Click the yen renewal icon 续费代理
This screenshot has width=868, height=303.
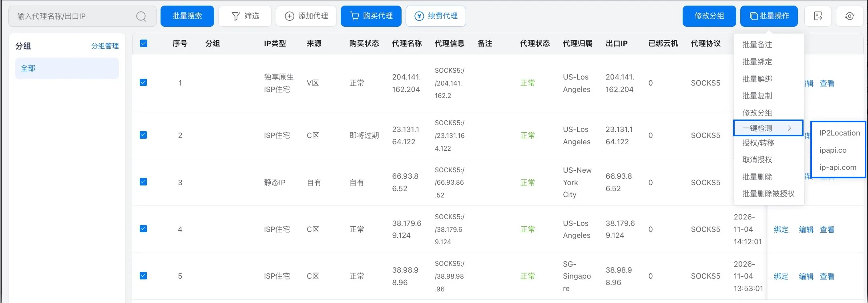[419, 16]
